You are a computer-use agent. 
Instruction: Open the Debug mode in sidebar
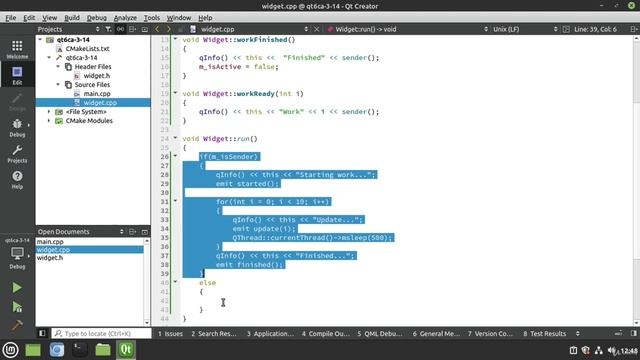17,128
